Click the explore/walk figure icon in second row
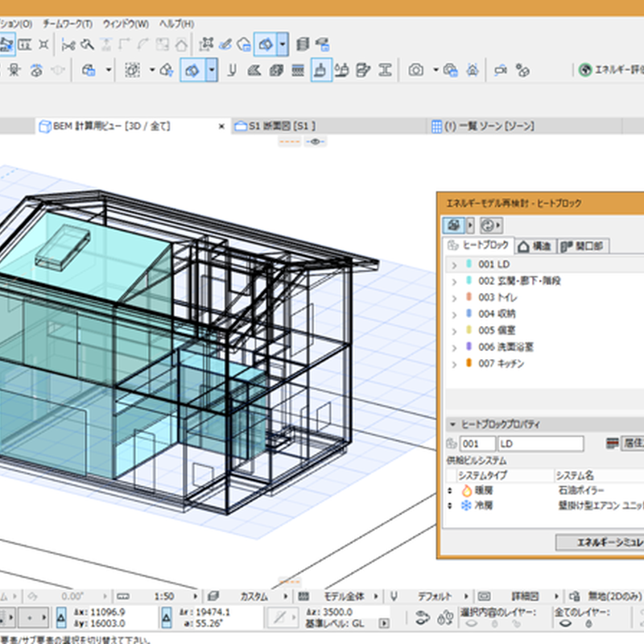The width and height of the screenshot is (644, 644). pyautogui.click(x=14, y=70)
